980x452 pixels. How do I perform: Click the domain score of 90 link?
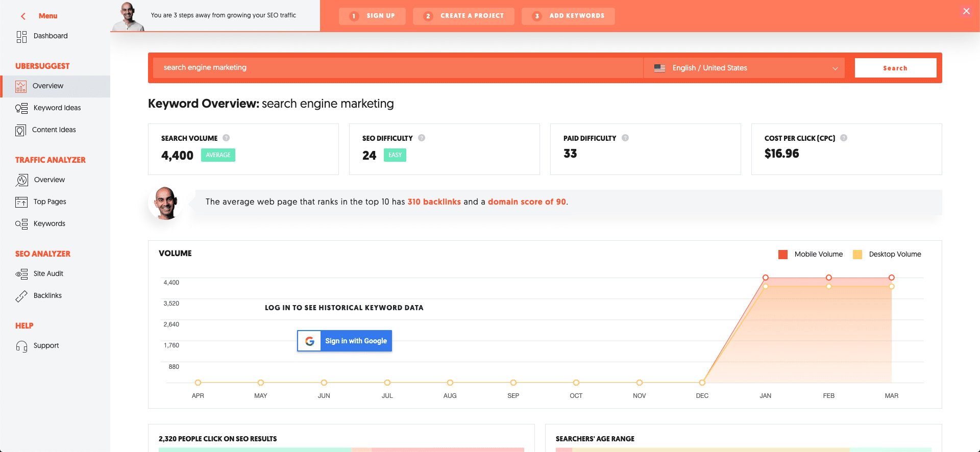click(x=527, y=202)
